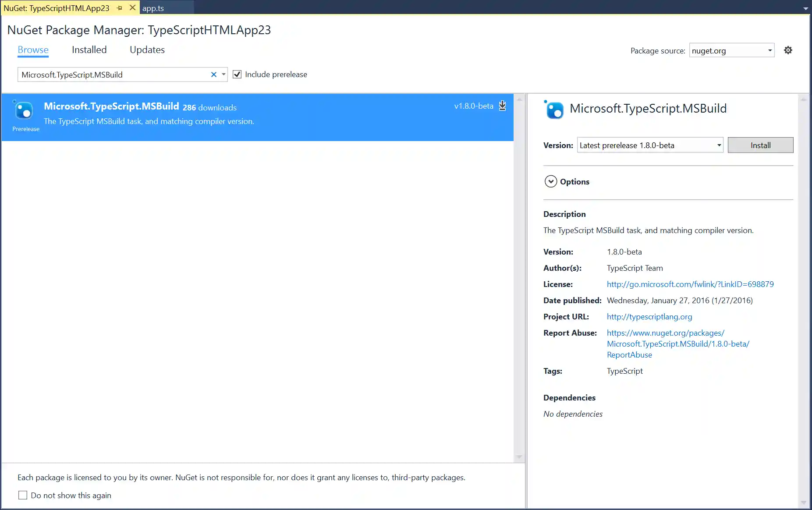Viewport: 812px width, 510px height.
Task: Clear the search box with the X icon
Action: pyautogui.click(x=213, y=74)
